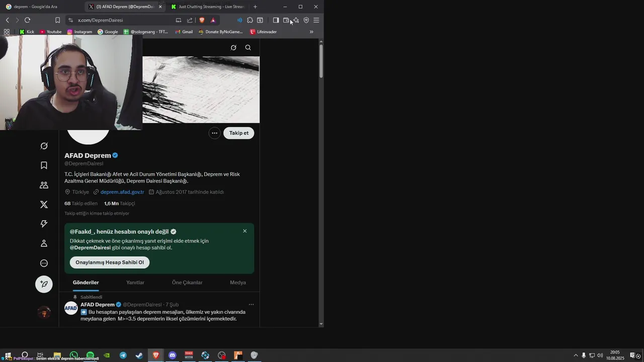Viewport: 644px width, 362px height.
Task: Show hidden system tray icons
Action: (576, 355)
